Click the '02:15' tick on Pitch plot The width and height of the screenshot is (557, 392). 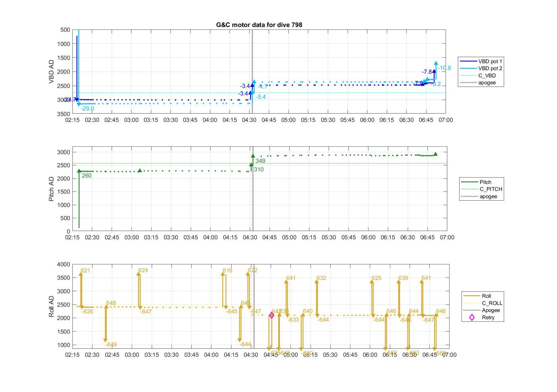pos(72,237)
